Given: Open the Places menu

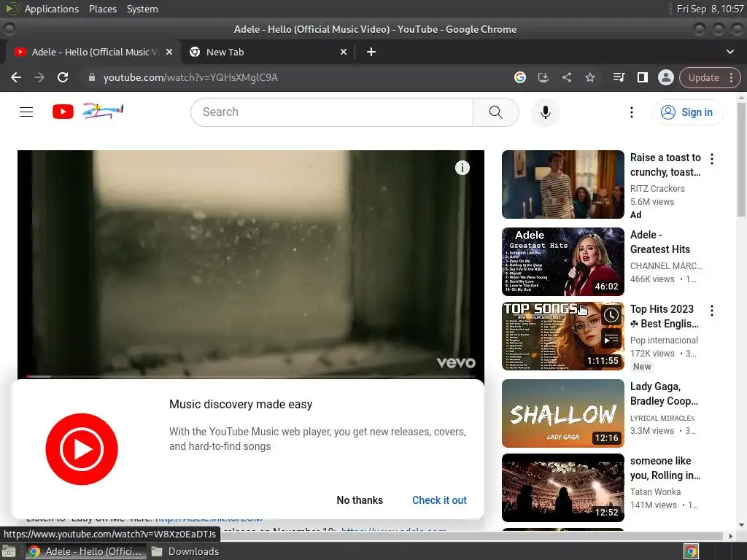Looking at the screenshot, I should tap(102, 9).
